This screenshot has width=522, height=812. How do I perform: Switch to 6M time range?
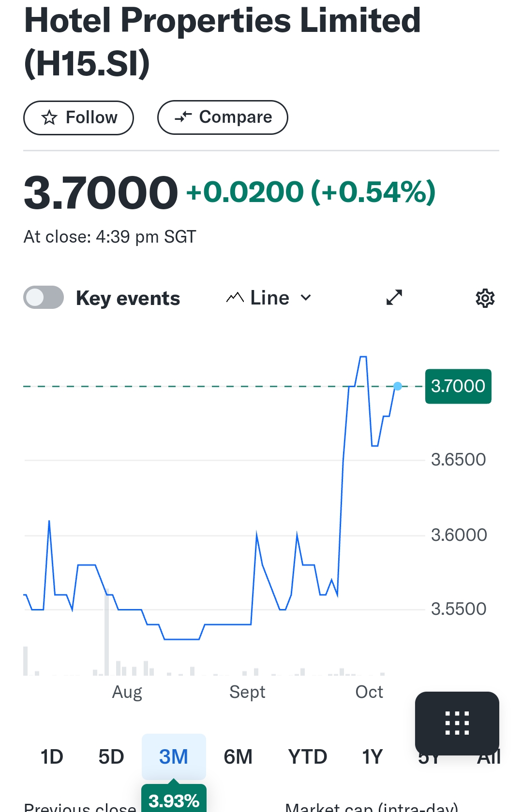pyautogui.click(x=238, y=756)
